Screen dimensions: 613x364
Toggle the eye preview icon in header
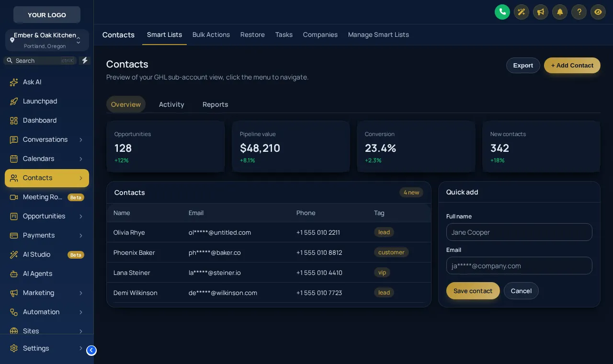click(x=598, y=12)
